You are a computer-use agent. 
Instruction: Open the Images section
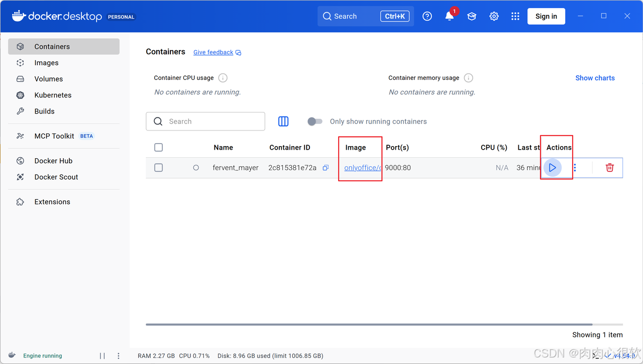64,63
